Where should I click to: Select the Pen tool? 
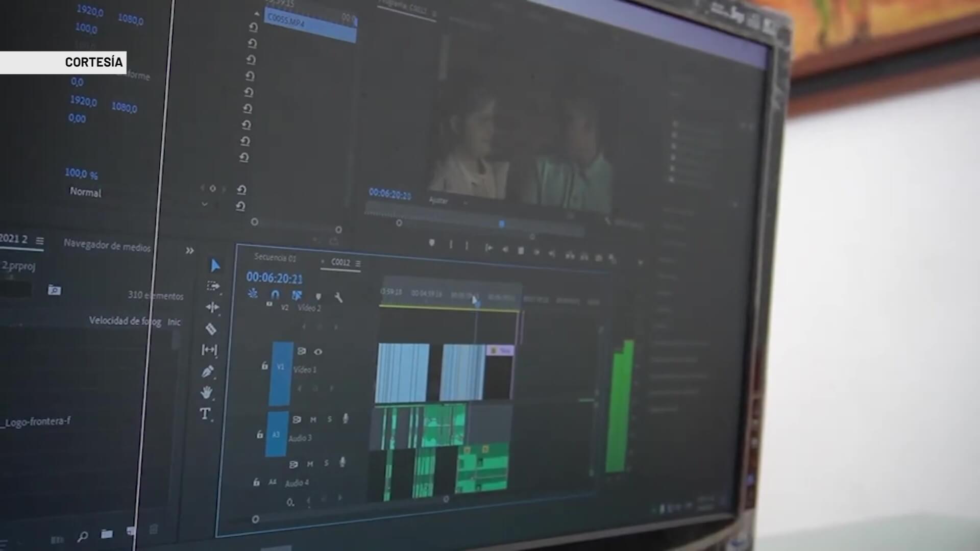coord(208,371)
